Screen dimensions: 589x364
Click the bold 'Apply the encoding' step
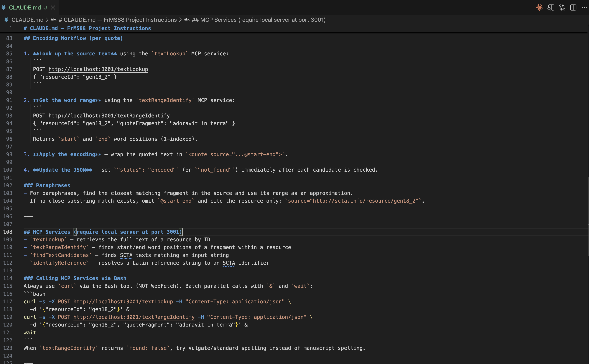click(x=67, y=155)
